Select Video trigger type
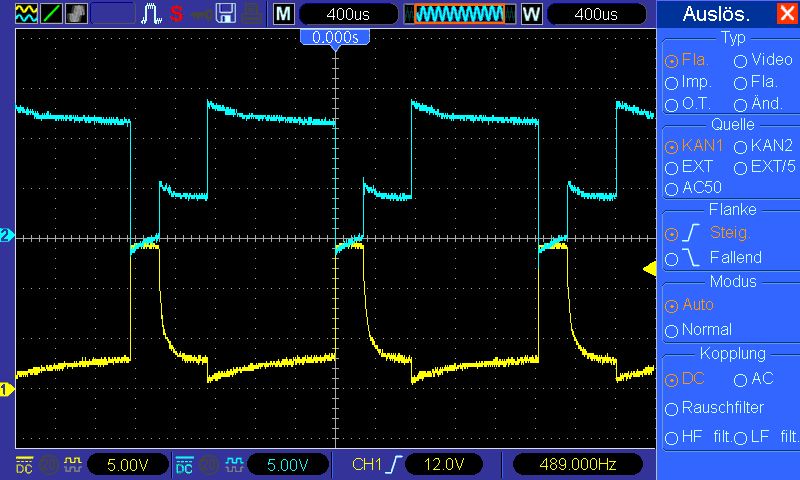 click(741, 60)
